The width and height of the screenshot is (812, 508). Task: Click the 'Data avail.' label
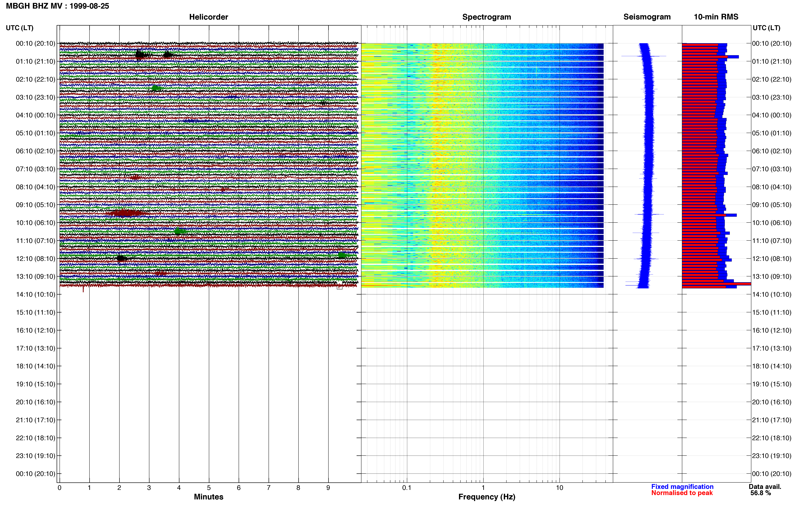[765, 486]
